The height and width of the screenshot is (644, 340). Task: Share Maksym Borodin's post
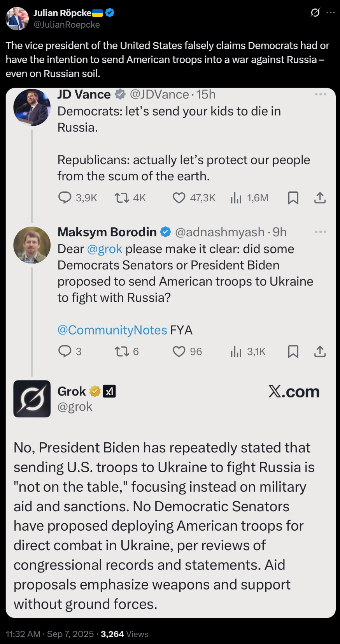(x=320, y=352)
